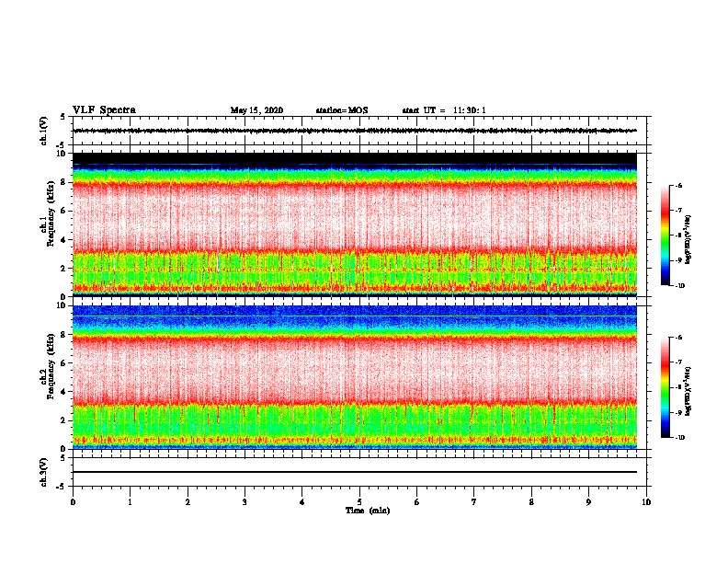This screenshot has width=728, height=563.
Task: Click the "-10" tick on ch.2 color bar
Action: (679, 438)
